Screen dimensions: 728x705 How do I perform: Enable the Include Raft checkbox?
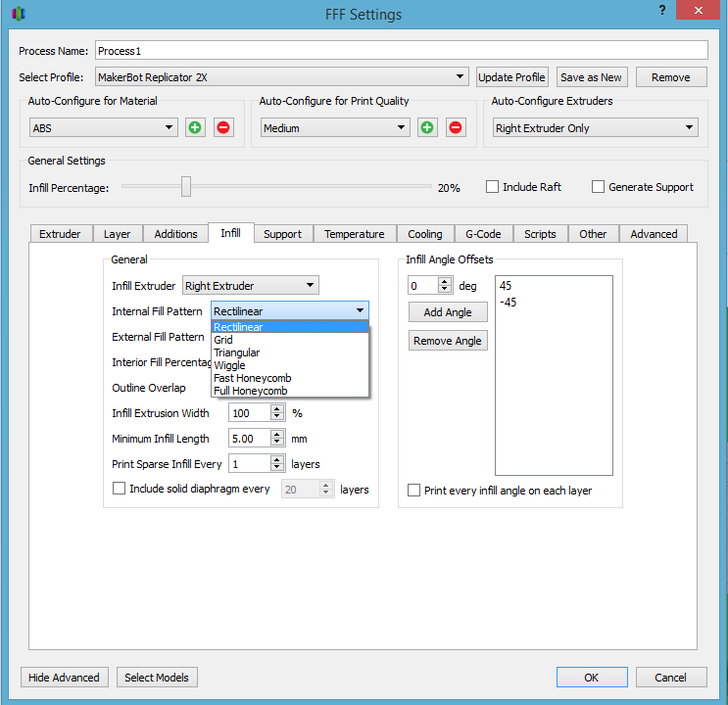pyautogui.click(x=492, y=187)
